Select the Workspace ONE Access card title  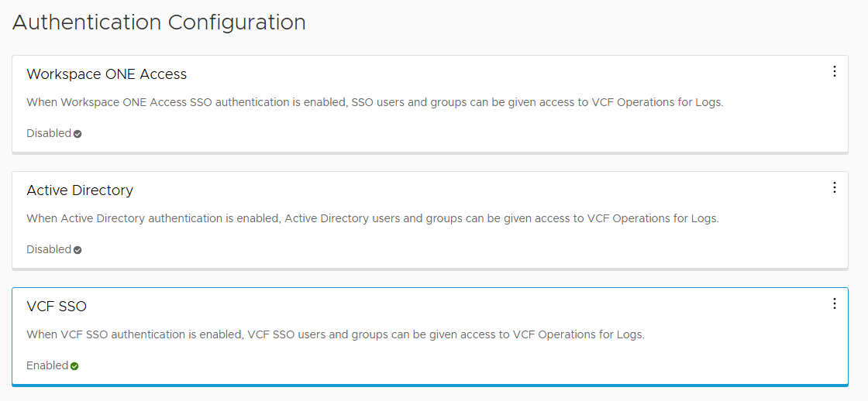pyautogui.click(x=106, y=74)
